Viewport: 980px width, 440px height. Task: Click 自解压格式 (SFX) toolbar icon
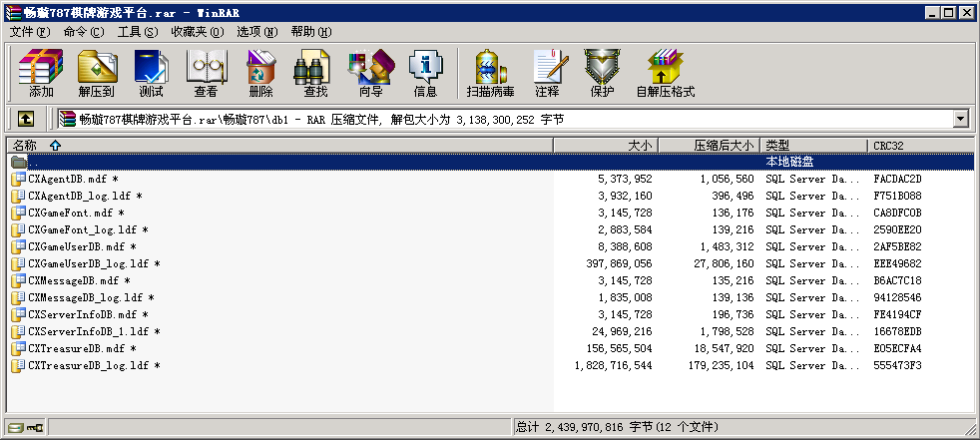665,73
